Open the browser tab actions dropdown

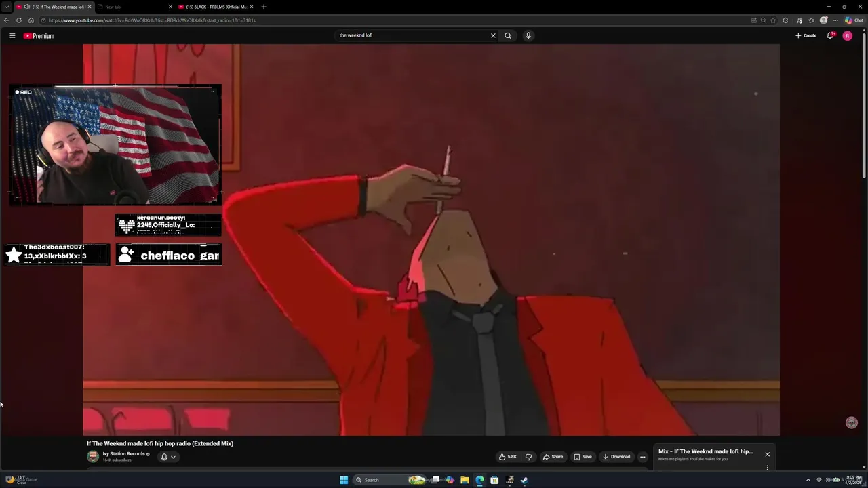[x=6, y=7]
